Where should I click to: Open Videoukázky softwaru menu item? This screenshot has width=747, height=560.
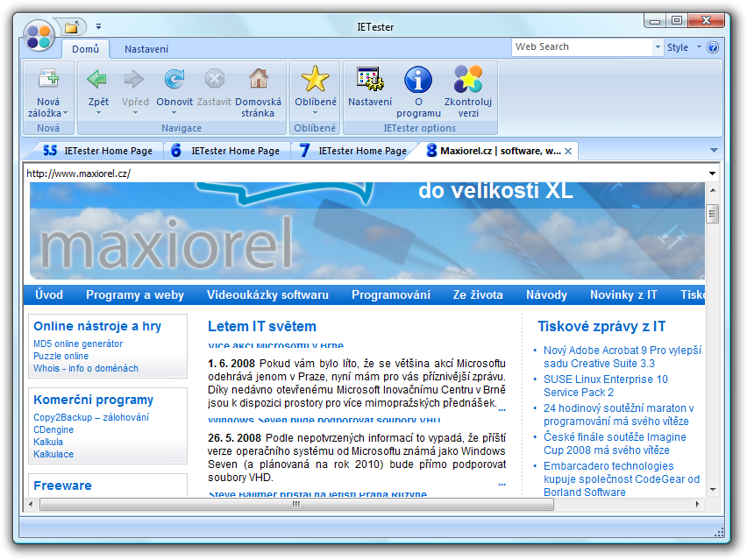coord(267,294)
